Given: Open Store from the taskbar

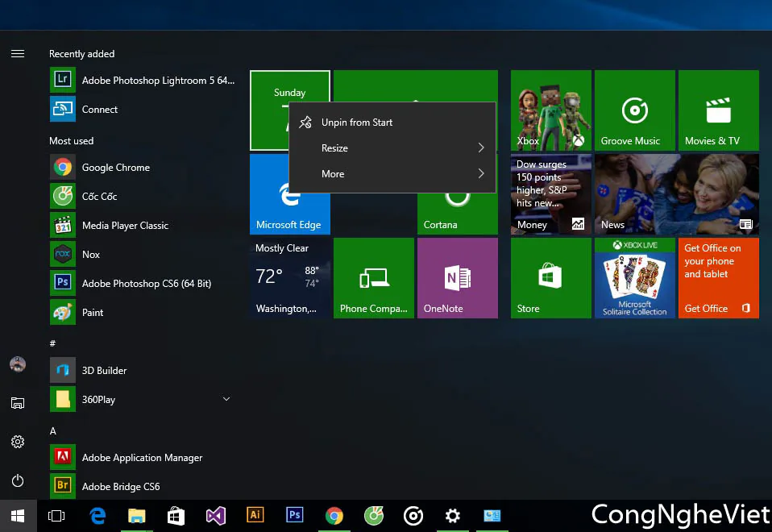Looking at the screenshot, I should pyautogui.click(x=176, y=516).
